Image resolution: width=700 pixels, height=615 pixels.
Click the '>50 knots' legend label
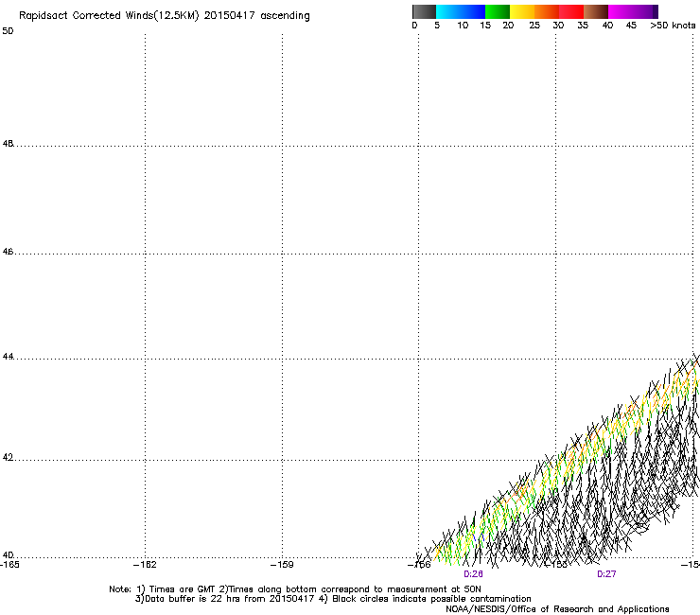[x=673, y=26]
